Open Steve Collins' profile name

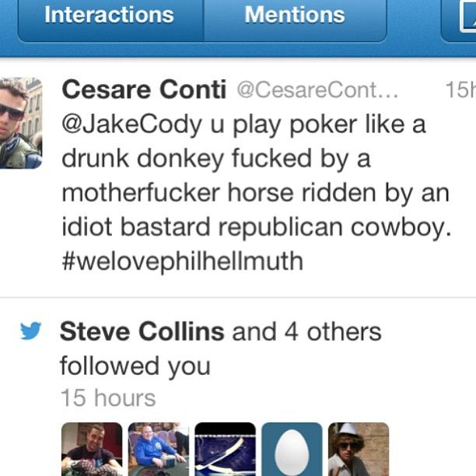pyautogui.click(x=142, y=331)
